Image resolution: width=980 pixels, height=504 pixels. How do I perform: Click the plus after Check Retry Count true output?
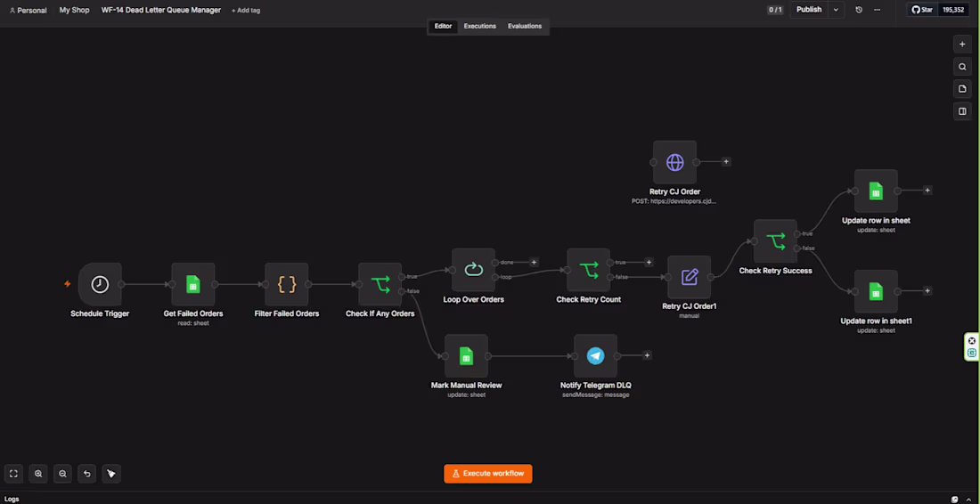pyautogui.click(x=649, y=263)
